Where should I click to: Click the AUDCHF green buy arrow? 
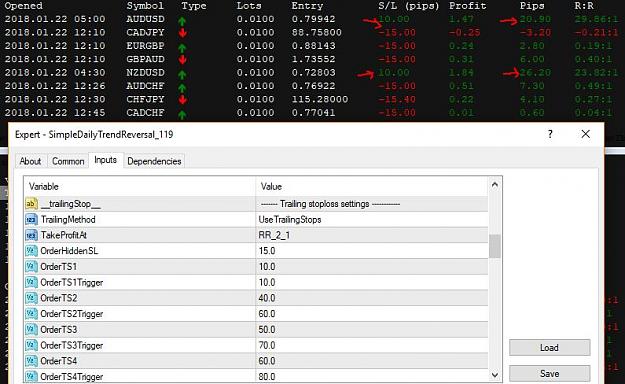[182, 88]
